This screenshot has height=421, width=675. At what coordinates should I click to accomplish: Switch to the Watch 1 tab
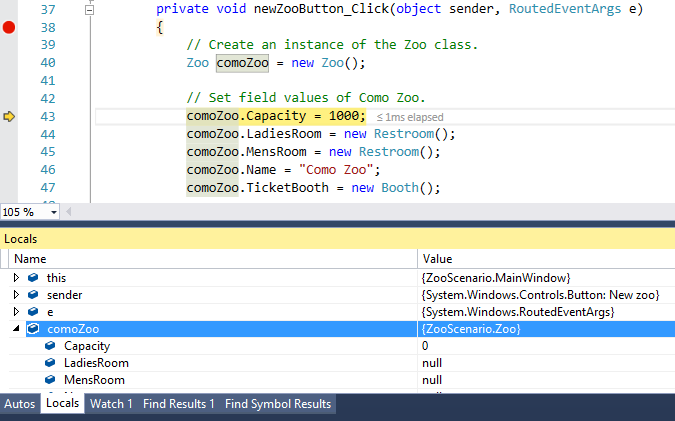click(x=110, y=404)
